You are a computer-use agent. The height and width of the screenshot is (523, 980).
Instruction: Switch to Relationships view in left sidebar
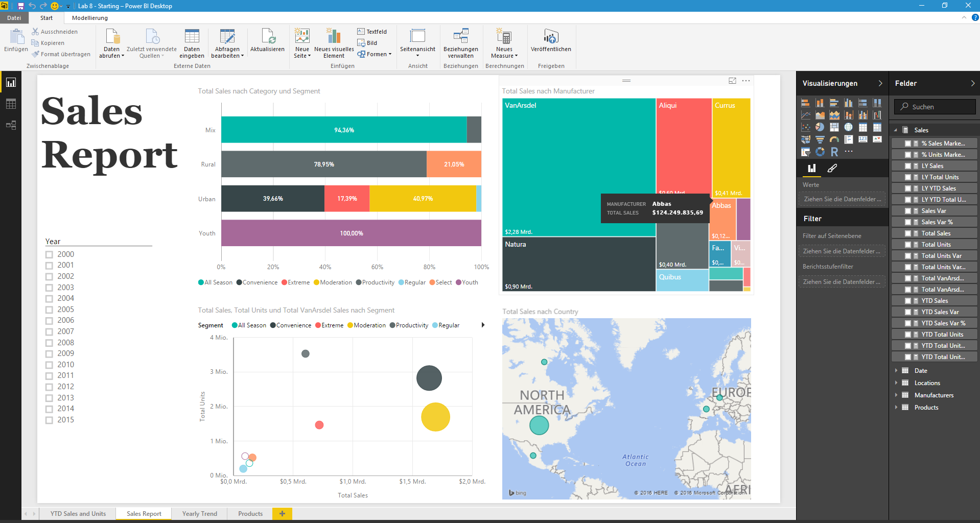point(11,125)
